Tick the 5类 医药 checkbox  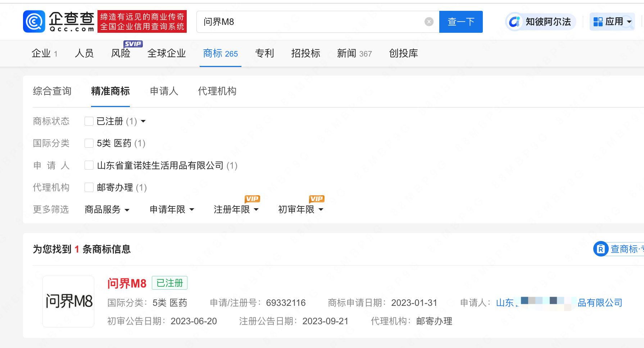[x=89, y=143]
